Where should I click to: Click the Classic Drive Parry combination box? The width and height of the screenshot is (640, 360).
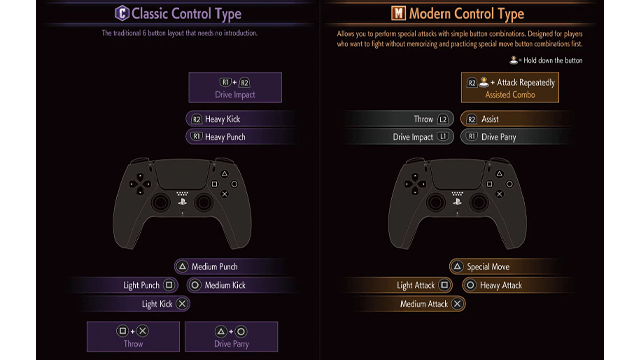231,336
